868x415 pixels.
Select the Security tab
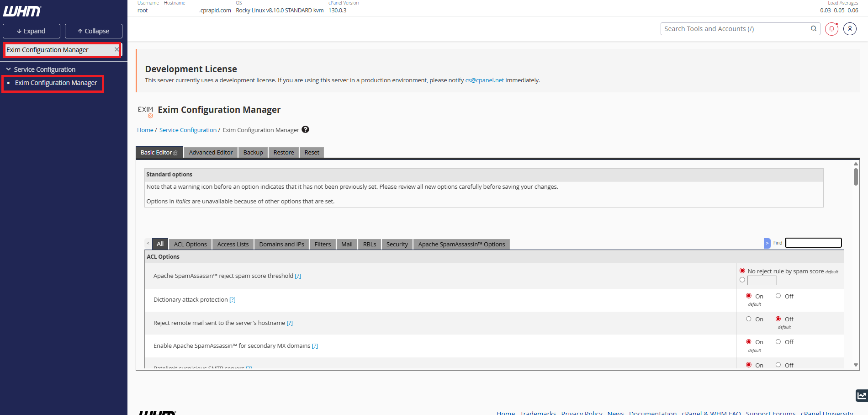[397, 244]
